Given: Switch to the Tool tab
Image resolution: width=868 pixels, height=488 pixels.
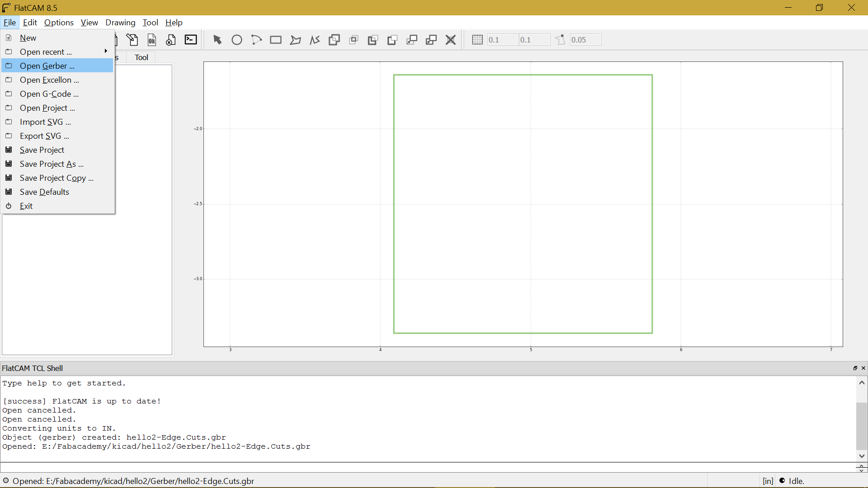Looking at the screenshot, I should [142, 57].
